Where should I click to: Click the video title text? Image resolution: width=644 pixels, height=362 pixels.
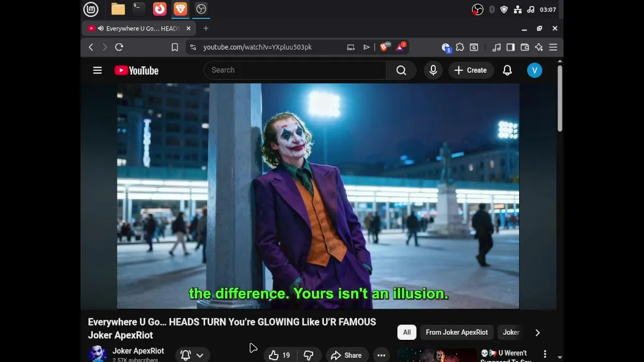tap(232, 328)
